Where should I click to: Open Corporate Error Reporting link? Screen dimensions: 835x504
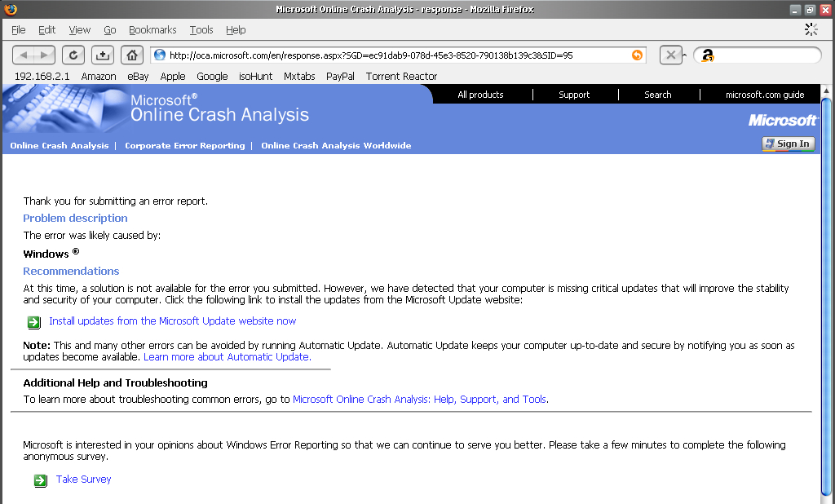click(x=185, y=145)
